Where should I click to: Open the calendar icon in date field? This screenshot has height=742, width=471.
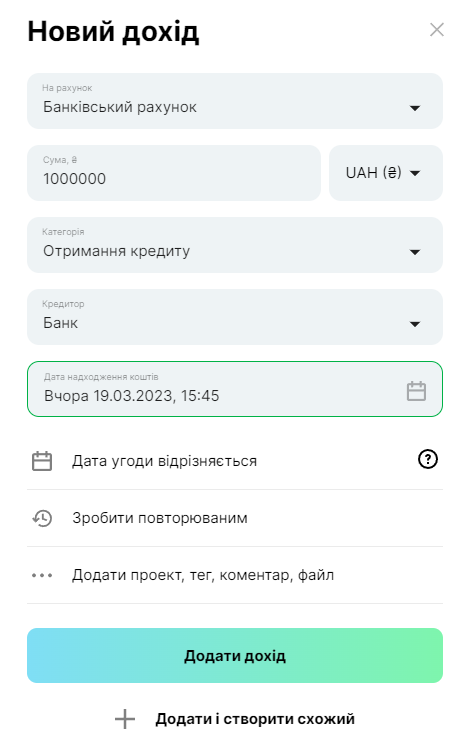click(x=416, y=391)
